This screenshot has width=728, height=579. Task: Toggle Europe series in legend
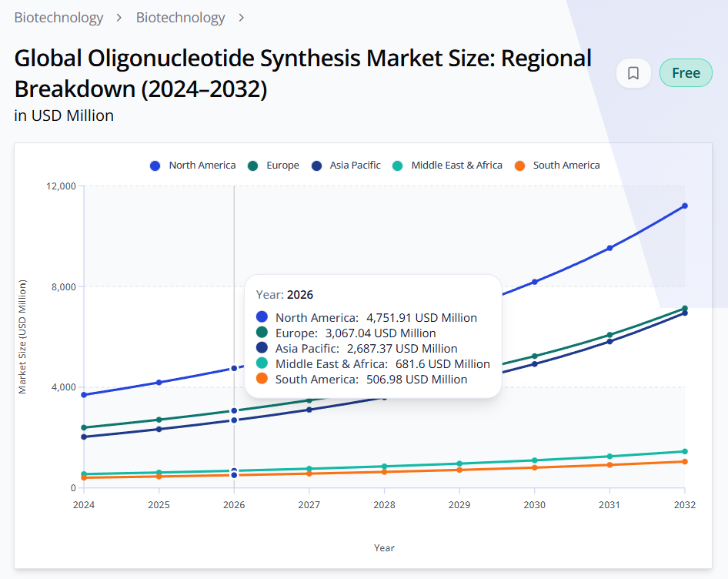[x=282, y=166]
